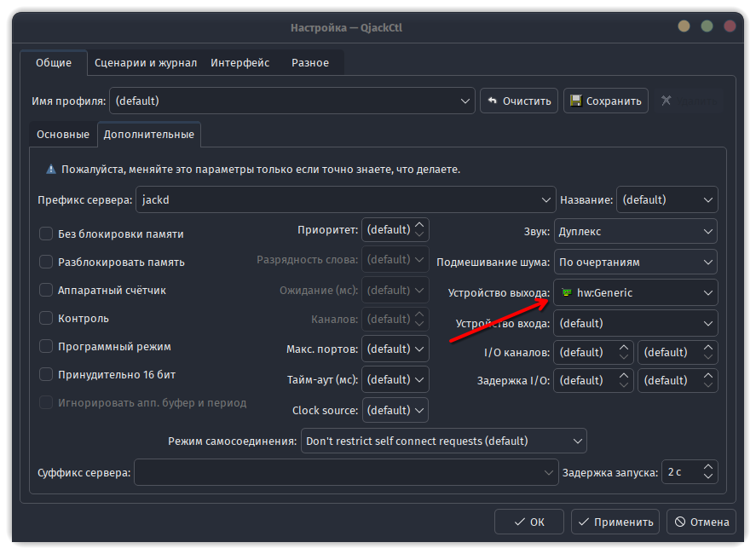This screenshot has height=554, width=756.
Task: Check Аппаратный счётчик option
Action: (x=46, y=291)
